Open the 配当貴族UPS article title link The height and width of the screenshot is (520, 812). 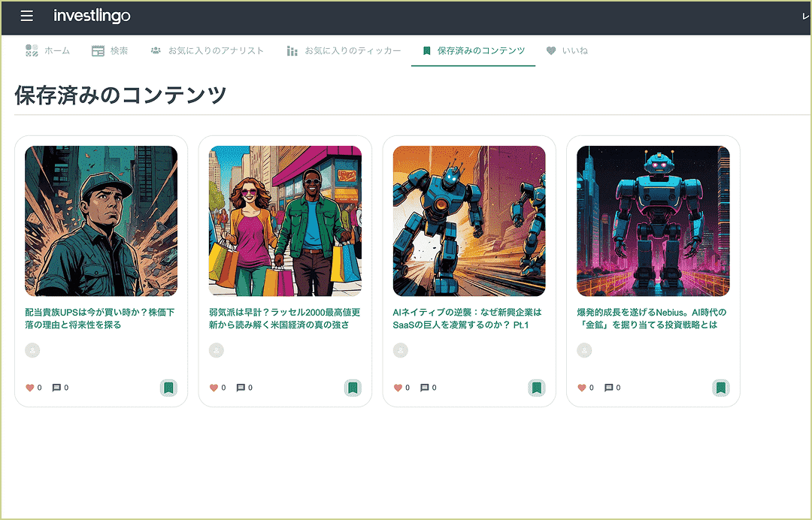coord(100,318)
